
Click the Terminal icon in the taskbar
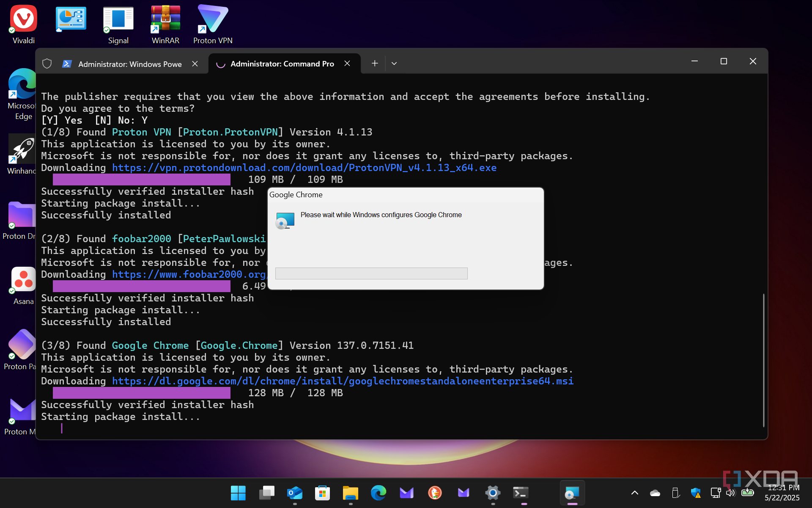click(x=521, y=493)
